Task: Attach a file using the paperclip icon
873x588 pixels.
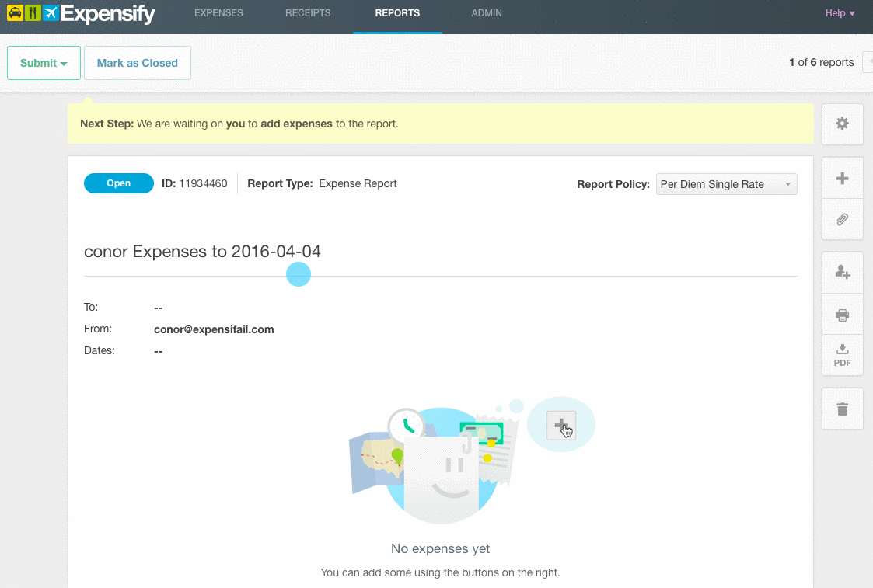Action: 843,220
